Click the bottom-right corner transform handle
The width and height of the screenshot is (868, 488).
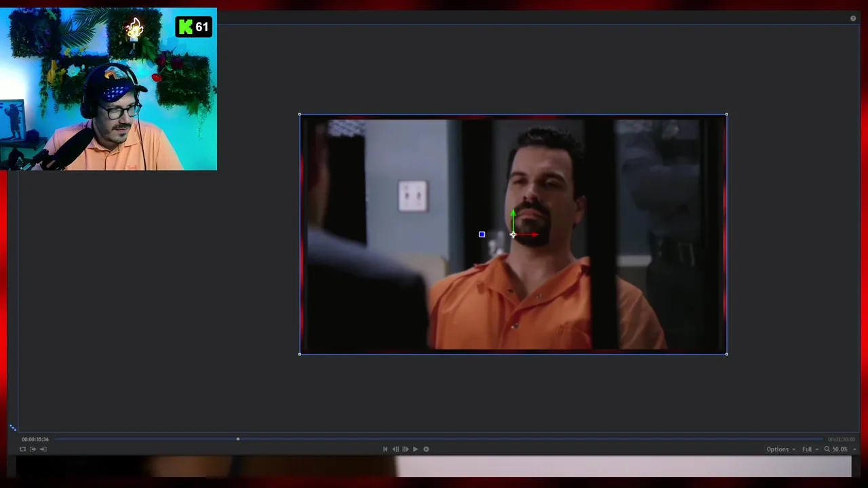[x=726, y=354]
